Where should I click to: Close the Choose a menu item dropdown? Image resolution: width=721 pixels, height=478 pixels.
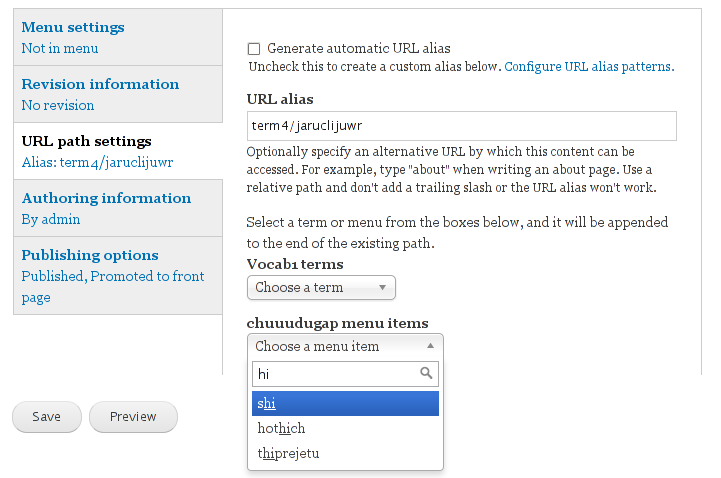pyautogui.click(x=345, y=346)
